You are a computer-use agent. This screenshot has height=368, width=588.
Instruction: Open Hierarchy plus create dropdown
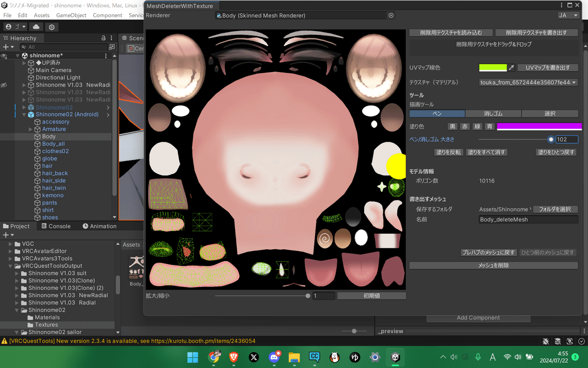click(x=8, y=47)
